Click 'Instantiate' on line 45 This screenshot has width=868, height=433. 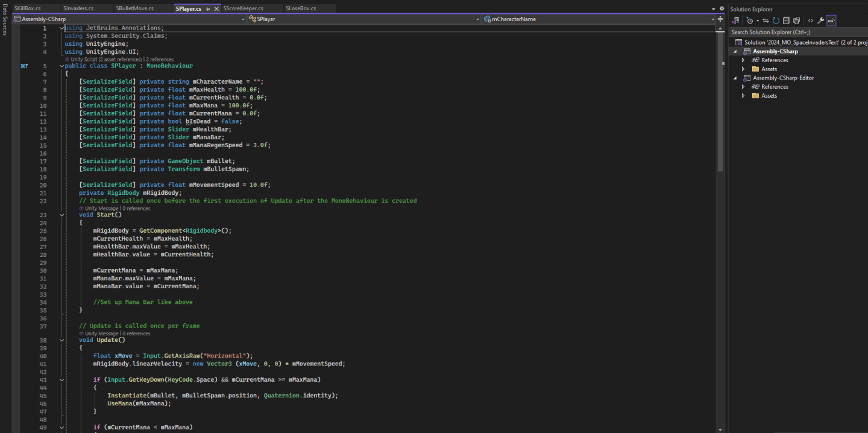point(127,396)
